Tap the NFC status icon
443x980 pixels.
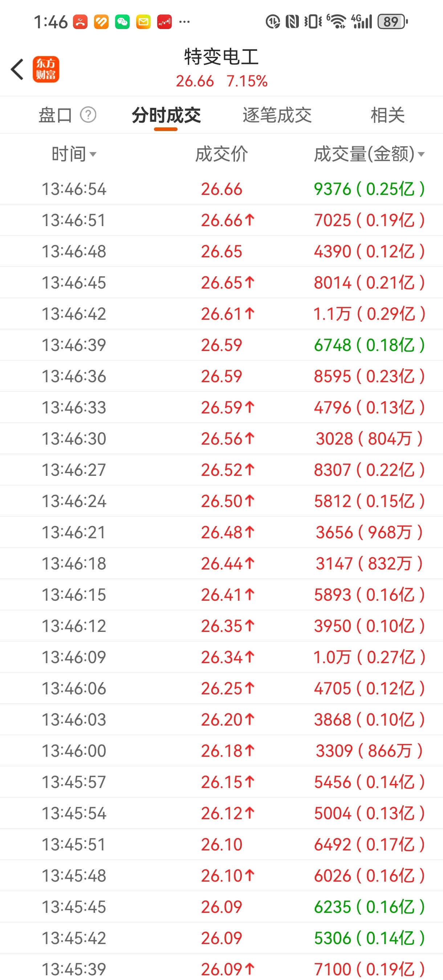pyautogui.click(x=292, y=22)
